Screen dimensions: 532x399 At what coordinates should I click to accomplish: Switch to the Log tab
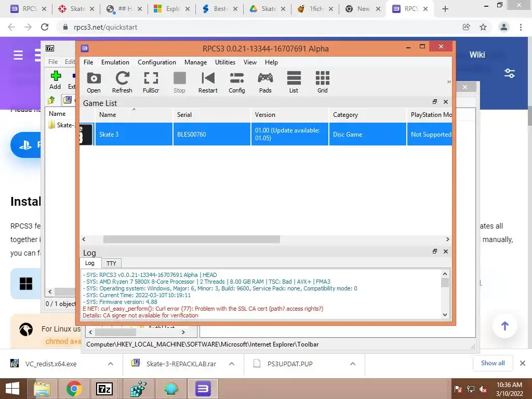point(90,263)
